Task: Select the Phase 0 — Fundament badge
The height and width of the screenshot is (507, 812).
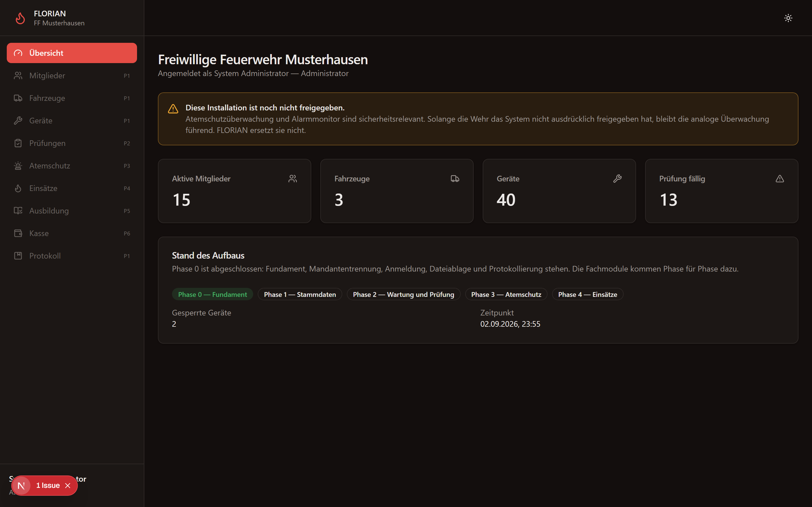Action: [x=212, y=294]
